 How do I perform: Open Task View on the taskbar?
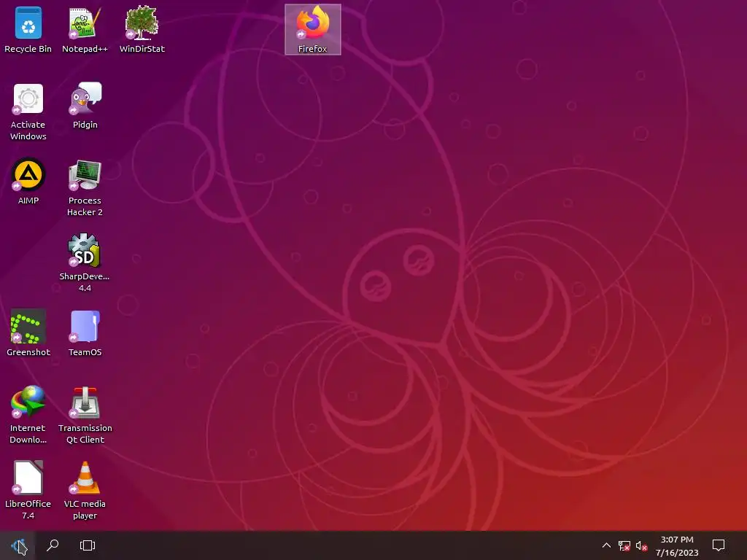point(88,545)
